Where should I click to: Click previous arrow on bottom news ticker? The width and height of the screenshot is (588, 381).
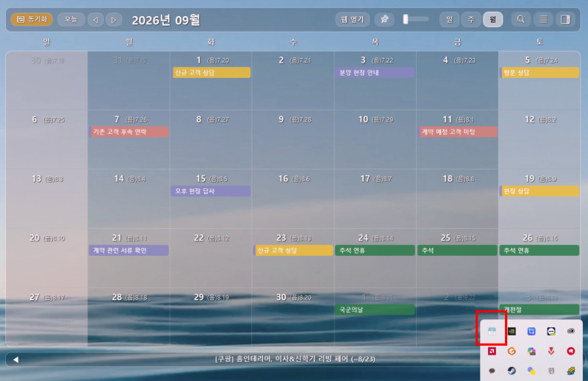tap(15, 360)
